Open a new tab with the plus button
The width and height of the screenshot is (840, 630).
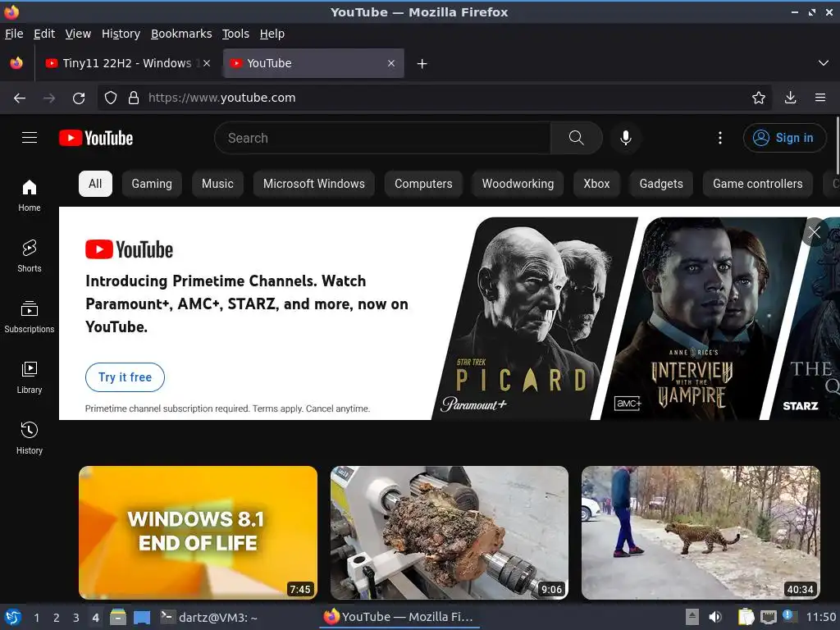422,64
